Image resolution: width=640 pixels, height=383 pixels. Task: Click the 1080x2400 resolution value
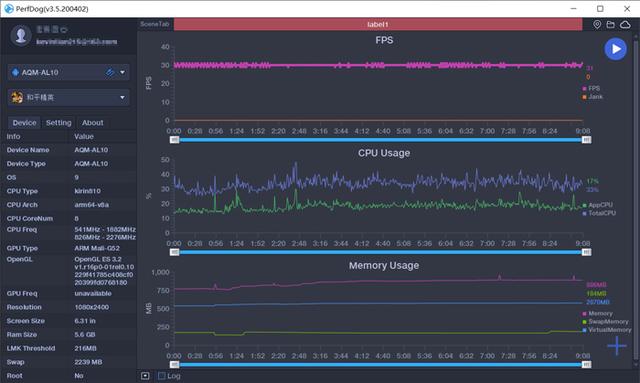pos(91,307)
